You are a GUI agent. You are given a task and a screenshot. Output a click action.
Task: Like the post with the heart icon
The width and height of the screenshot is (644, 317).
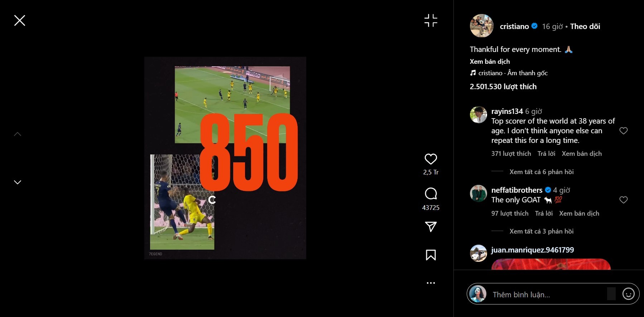(431, 159)
